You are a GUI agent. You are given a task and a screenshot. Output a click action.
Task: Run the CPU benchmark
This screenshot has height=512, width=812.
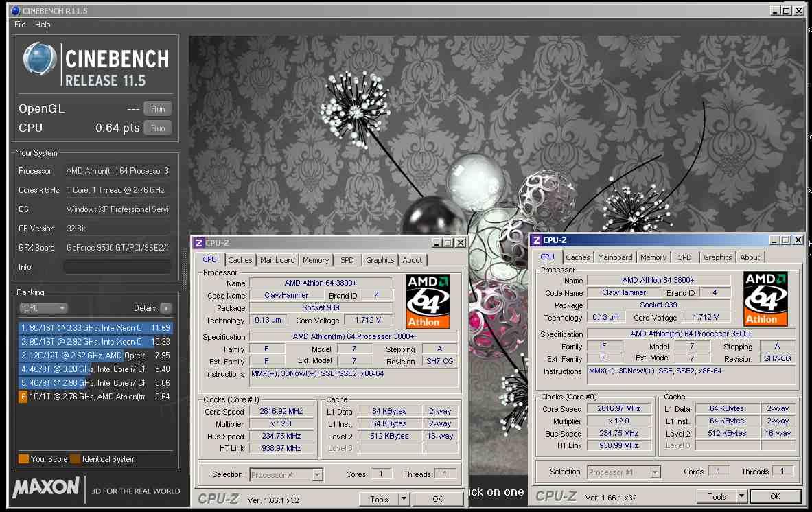click(x=158, y=128)
